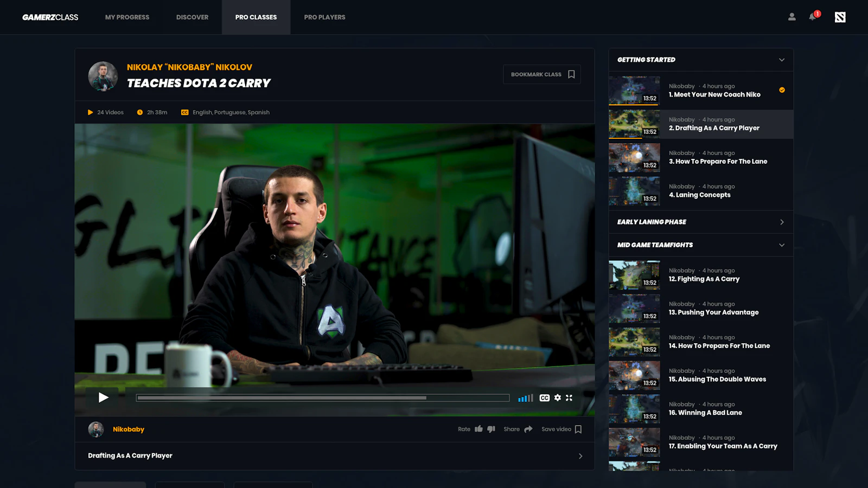This screenshot has width=868, height=488.
Task: Click thumbnail for lesson 3 Prepare For The Lane
Action: [x=634, y=158]
